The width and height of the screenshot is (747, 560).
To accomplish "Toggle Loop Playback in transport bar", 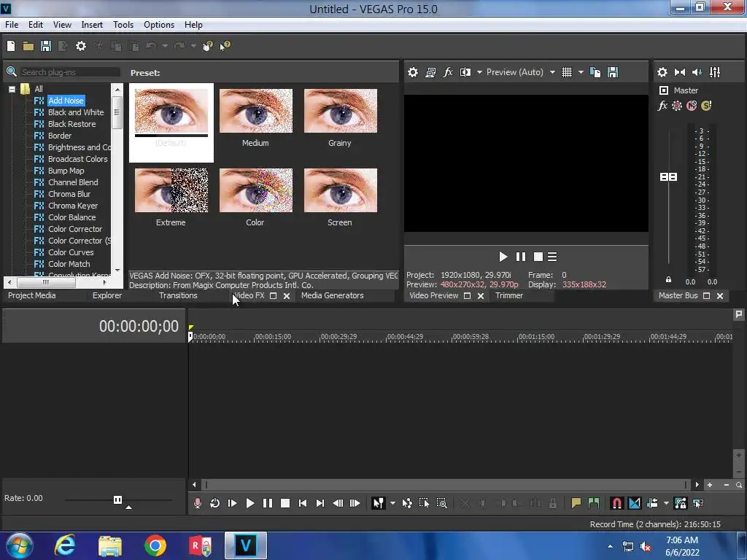I will 215,503.
